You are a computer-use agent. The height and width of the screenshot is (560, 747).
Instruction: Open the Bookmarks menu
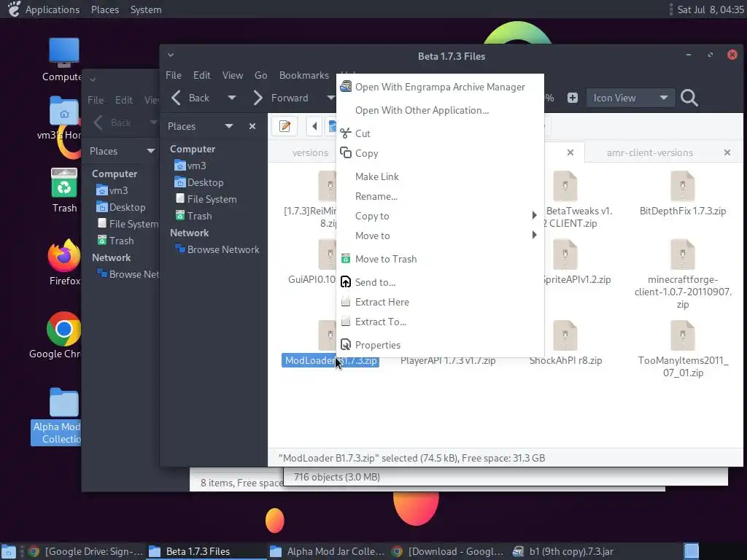(x=304, y=75)
